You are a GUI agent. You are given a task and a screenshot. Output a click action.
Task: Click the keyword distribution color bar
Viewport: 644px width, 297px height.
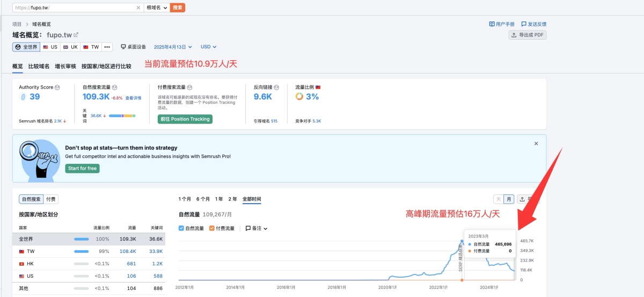click(122, 115)
